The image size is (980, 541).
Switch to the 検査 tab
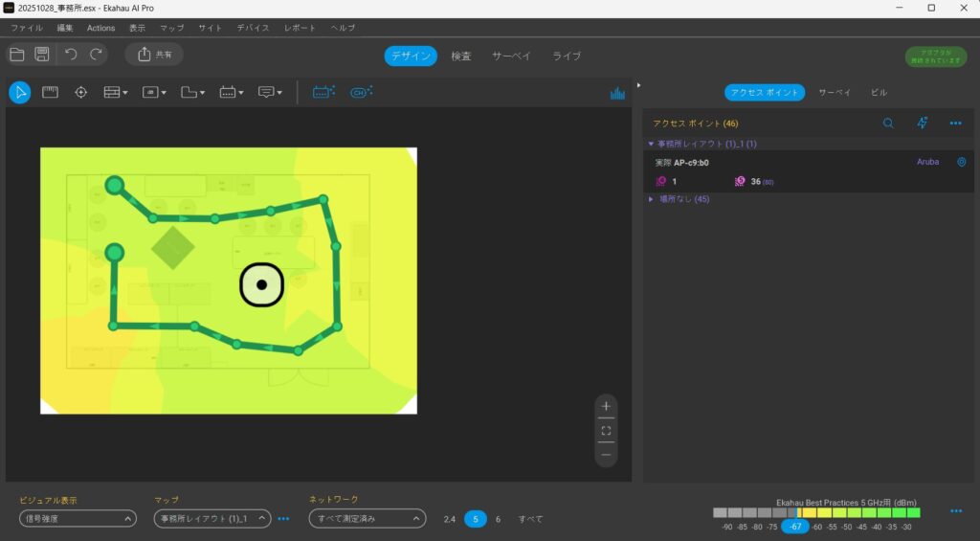[x=461, y=56]
